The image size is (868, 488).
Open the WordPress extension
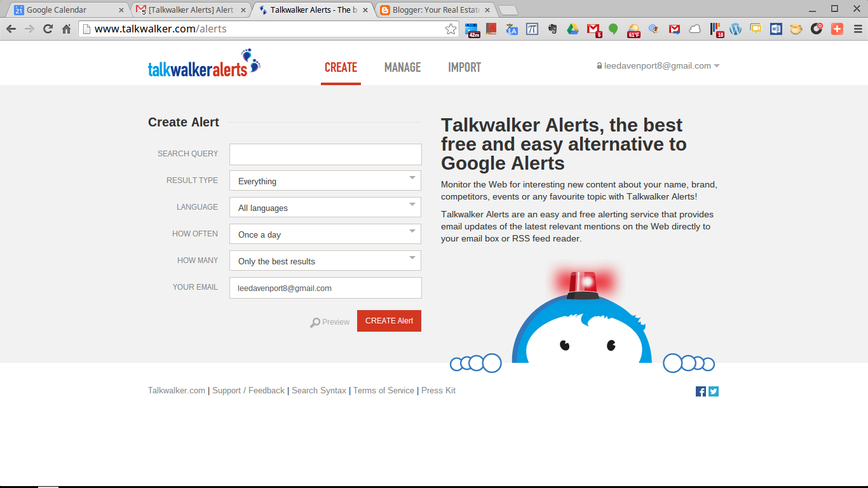(x=735, y=29)
